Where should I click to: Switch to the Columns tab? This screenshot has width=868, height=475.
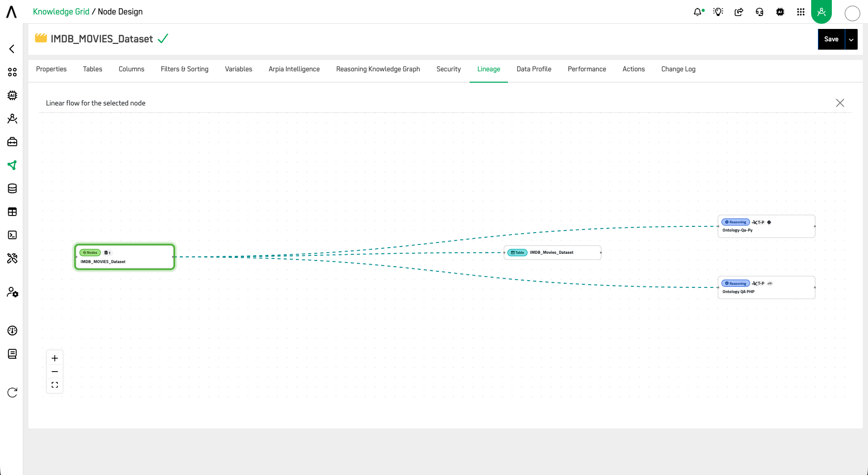coord(132,69)
